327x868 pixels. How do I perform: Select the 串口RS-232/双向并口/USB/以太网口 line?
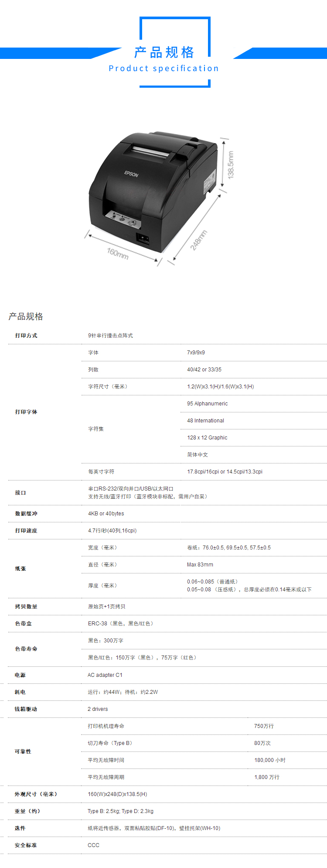131,489
